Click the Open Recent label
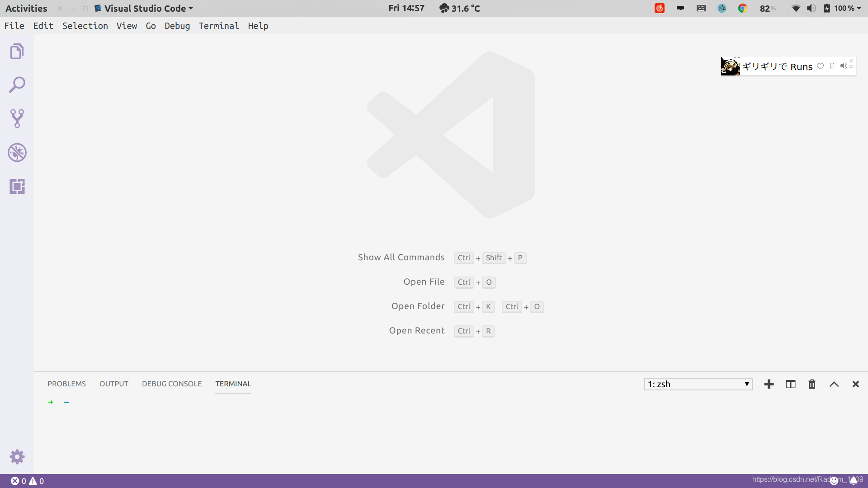Image resolution: width=868 pixels, height=488 pixels. coord(417,330)
